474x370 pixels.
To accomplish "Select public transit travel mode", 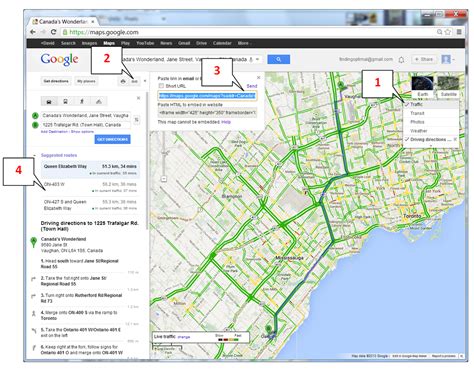I will point(65,101).
